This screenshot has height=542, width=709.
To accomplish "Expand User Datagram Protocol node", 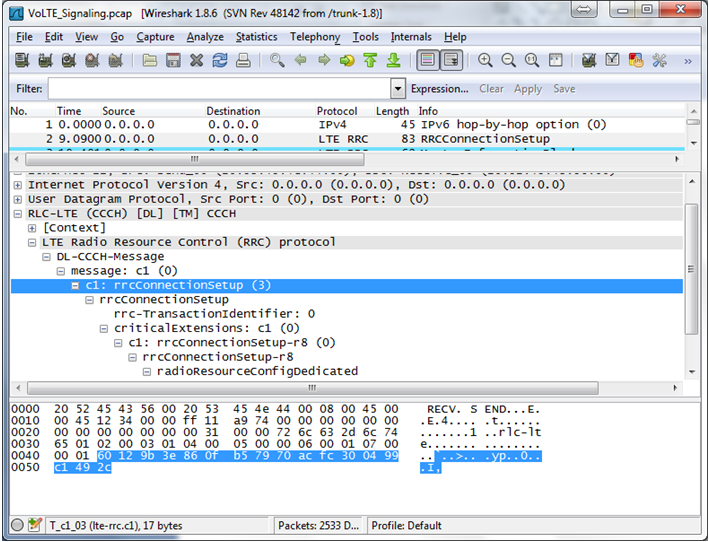I will pos(18,199).
